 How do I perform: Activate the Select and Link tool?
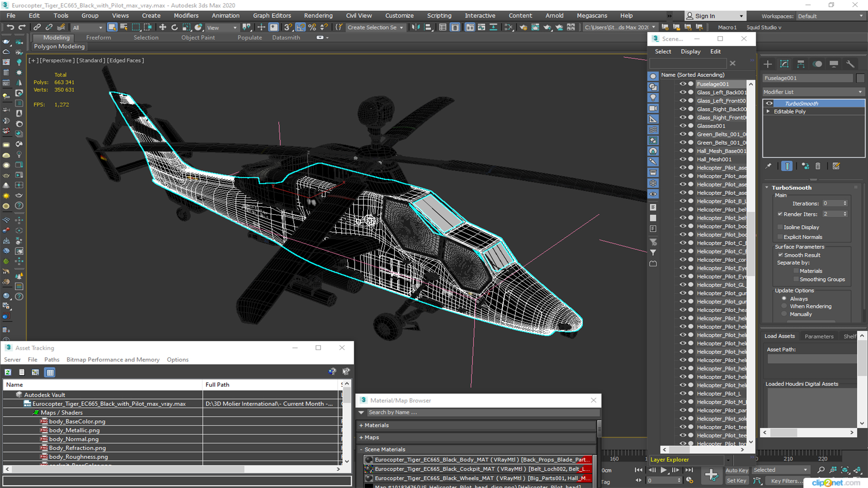coord(37,27)
